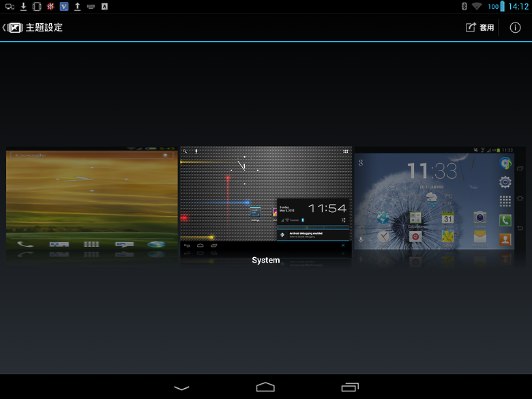Screen dimensions: 532x399
Task: Open the theme info icon
Action: [x=515, y=27]
